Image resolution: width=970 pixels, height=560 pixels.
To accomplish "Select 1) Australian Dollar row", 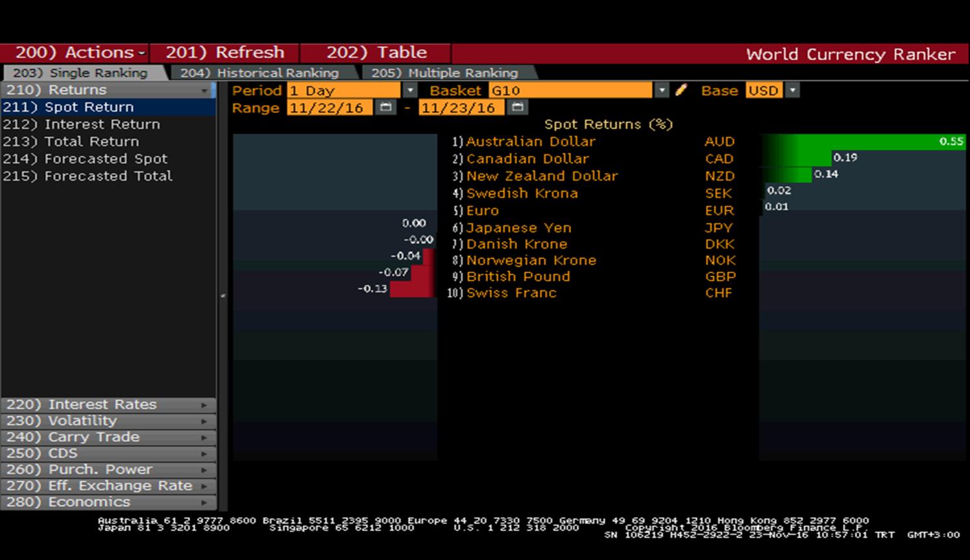I will click(524, 141).
